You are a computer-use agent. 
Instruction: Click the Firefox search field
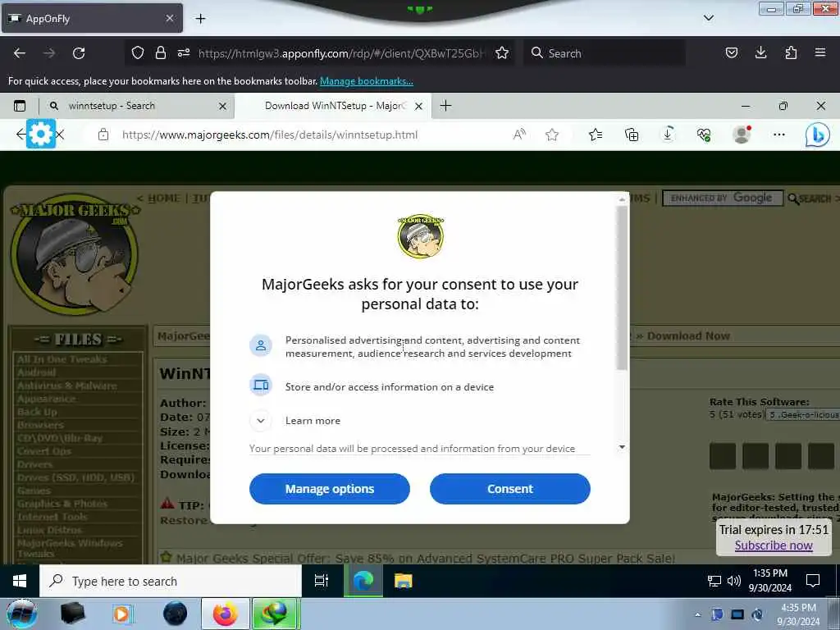605,53
